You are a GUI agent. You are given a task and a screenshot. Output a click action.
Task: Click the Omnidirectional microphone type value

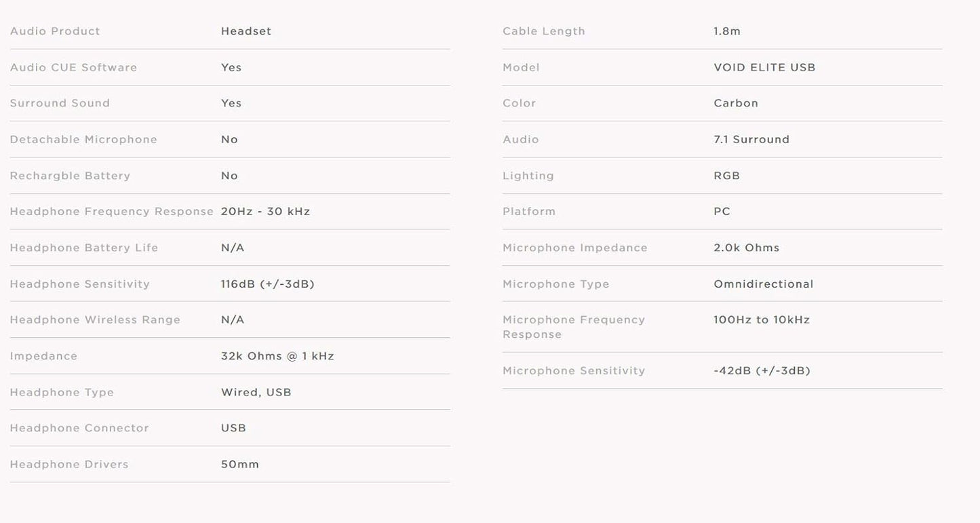coord(764,284)
